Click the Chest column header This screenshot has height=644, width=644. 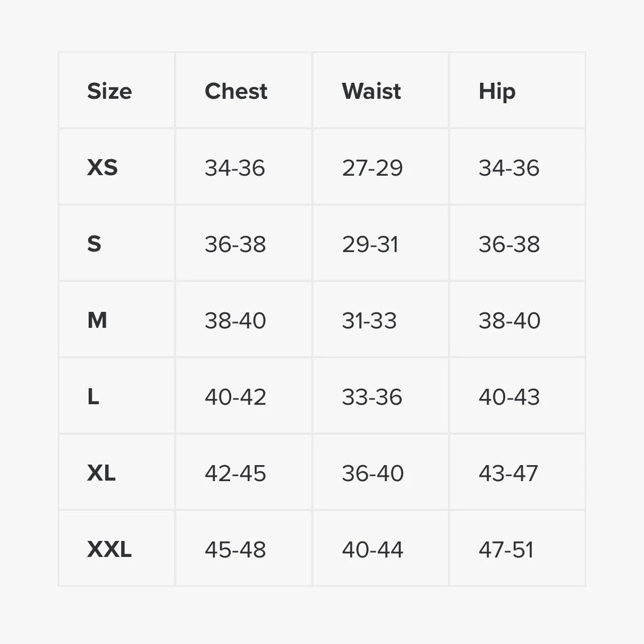tap(236, 91)
